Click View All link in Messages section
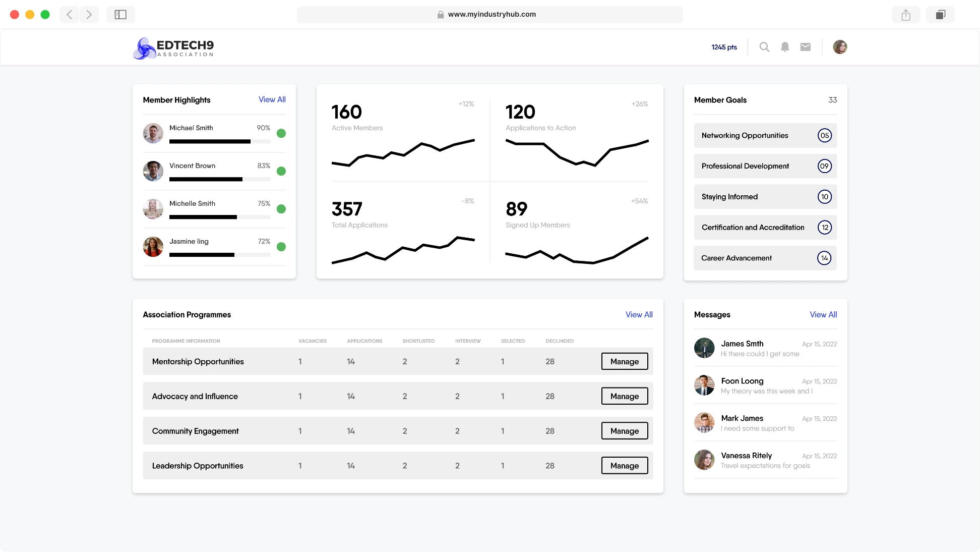Viewport: 980px width, 552px height. point(823,314)
